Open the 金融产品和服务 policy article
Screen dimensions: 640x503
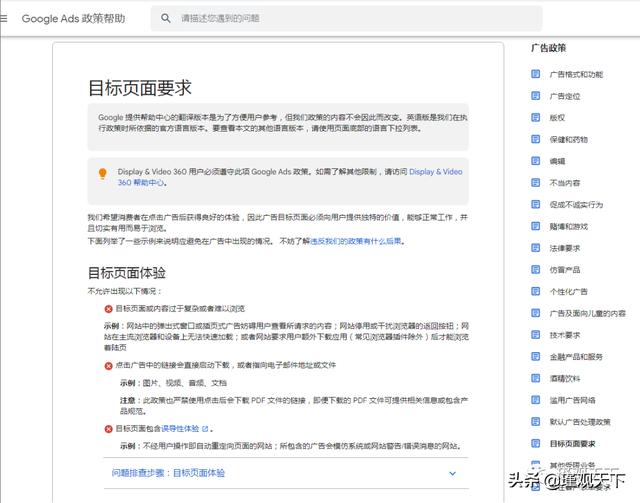coord(576,356)
